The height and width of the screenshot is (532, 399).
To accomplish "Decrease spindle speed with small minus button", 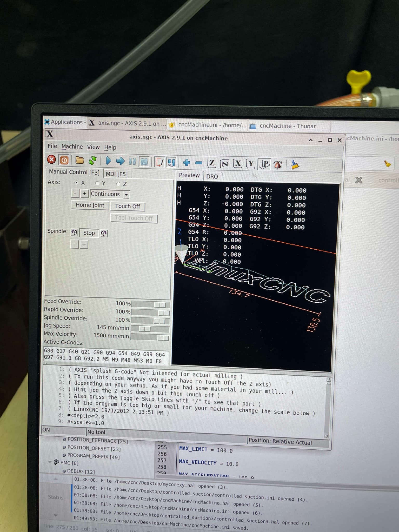I will point(74,244).
